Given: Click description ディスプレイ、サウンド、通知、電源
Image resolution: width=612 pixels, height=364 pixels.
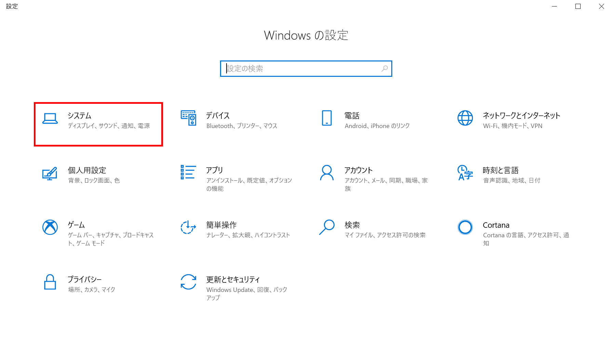Looking at the screenshot, I should coord(109,126).
